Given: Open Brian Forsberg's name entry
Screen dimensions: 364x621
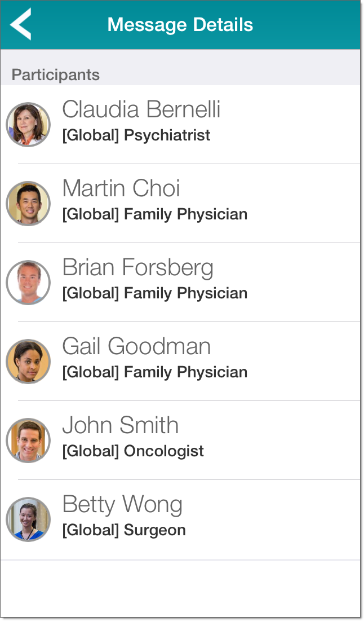Looking at the screenshot, I should (x=137, y=268).
